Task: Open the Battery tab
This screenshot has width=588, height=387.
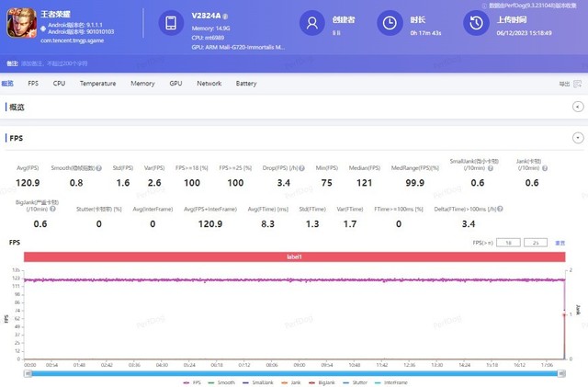Action: 245,84
